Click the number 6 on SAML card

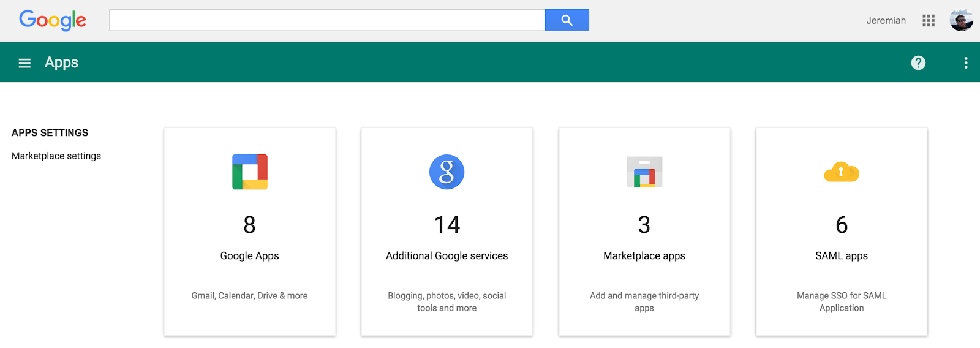pos(842,225)
